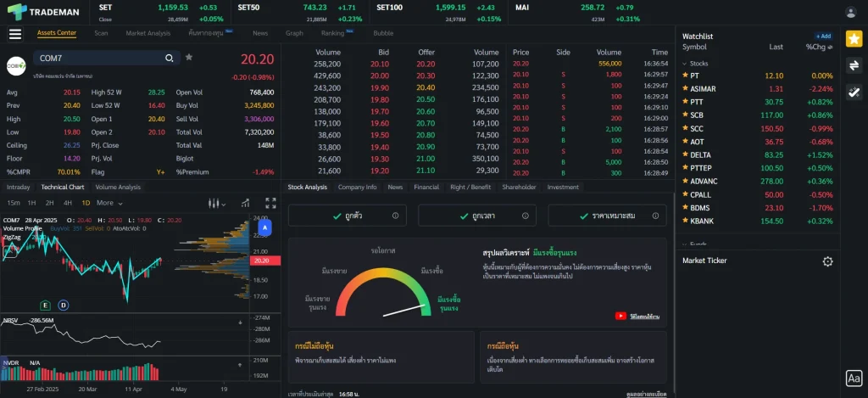
Task: Collapse the Stocks group in Watchlist
Action: (x=686, y=64)
